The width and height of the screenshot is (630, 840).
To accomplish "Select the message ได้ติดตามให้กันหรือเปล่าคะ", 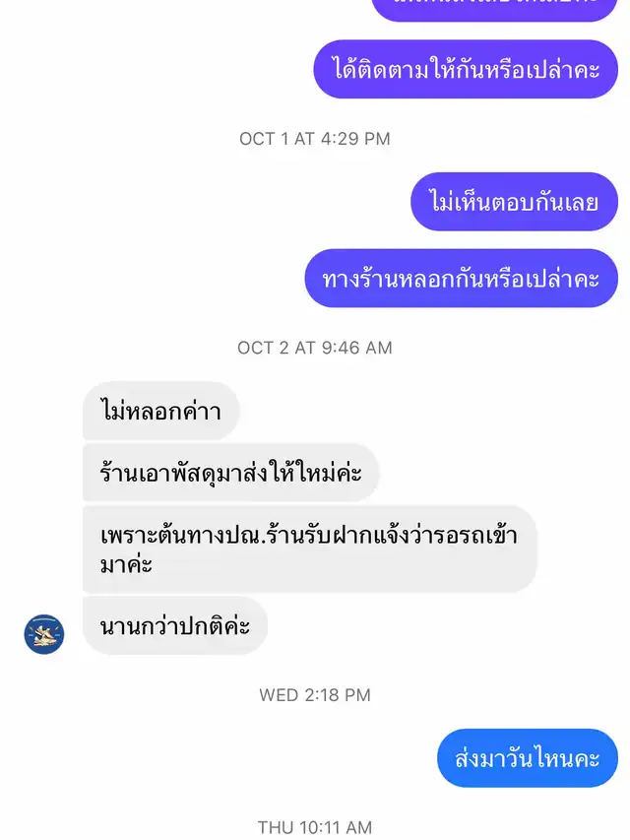I will pos(466,69).
